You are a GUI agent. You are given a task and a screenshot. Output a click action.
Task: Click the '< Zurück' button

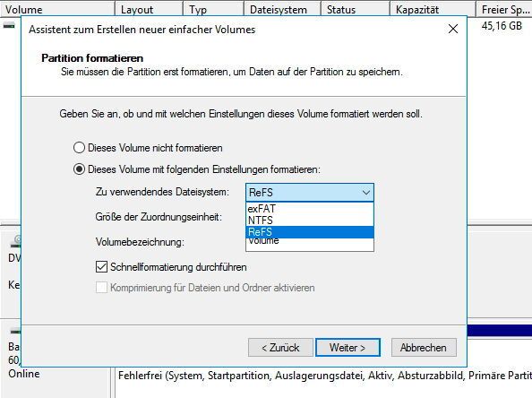(x=280, y=348)
